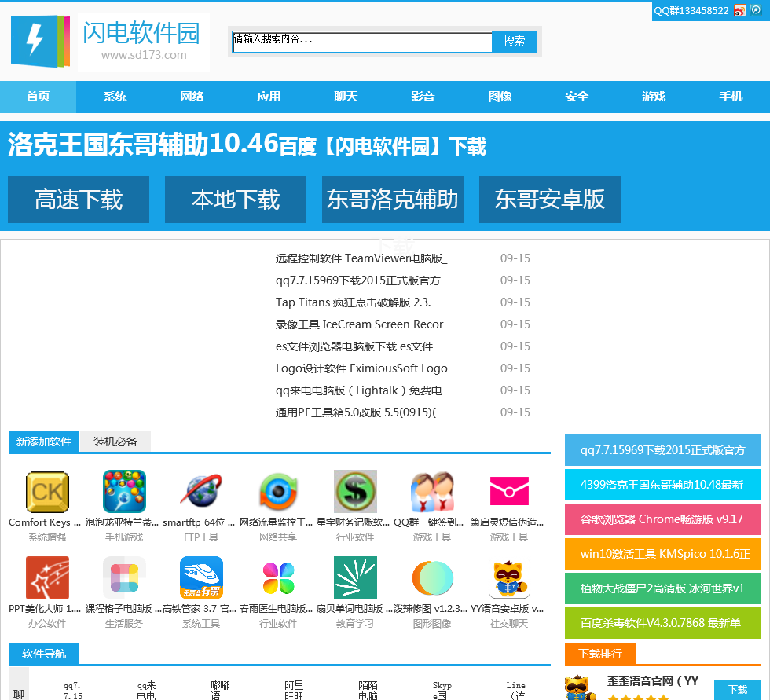Click the 百度杀毒软件V4.3.0.7868 banner
Screen dimensions: 770x700
[x=663, y=623]
